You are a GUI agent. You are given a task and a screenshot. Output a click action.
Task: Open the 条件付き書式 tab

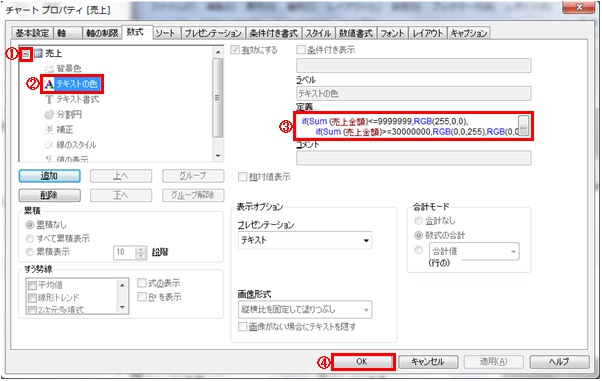273,33
